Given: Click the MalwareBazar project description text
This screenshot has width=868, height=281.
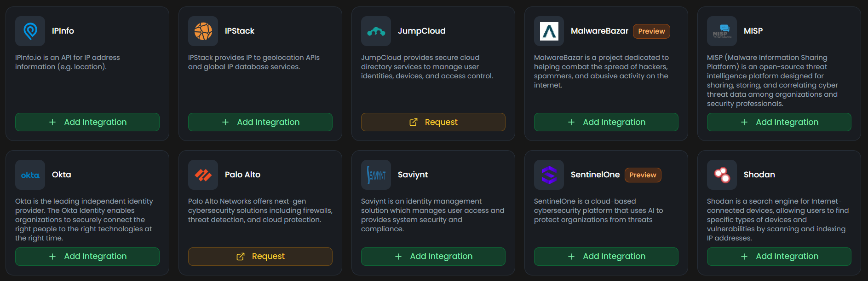Looking at the screenshot, I should pos(602,71).
